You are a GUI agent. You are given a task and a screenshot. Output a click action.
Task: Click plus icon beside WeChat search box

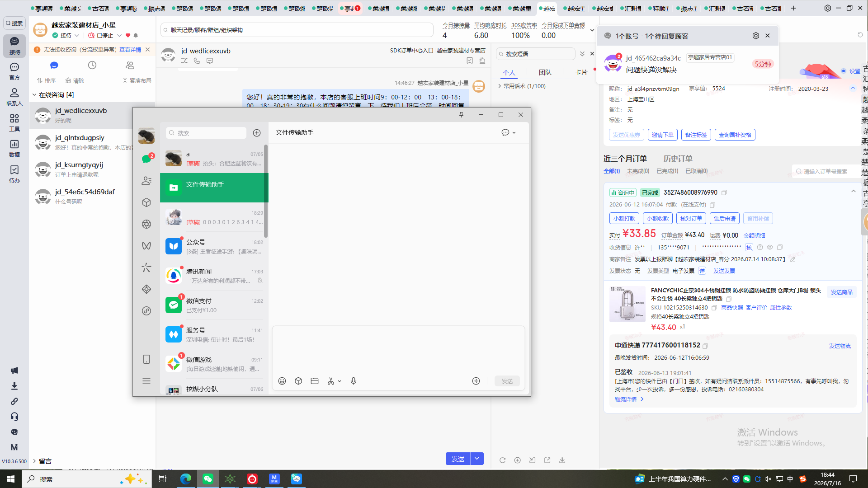point(257,133)
